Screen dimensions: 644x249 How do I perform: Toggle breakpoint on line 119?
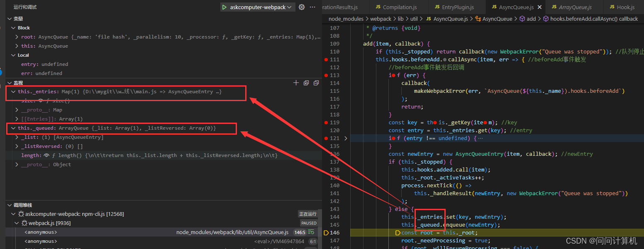tap(326, 123)
